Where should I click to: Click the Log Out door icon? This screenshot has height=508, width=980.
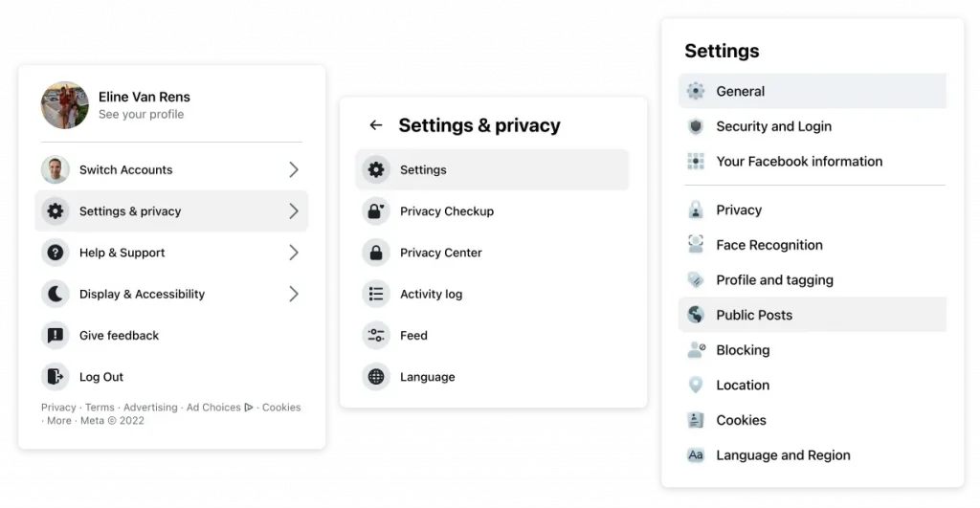click(56, 377)
